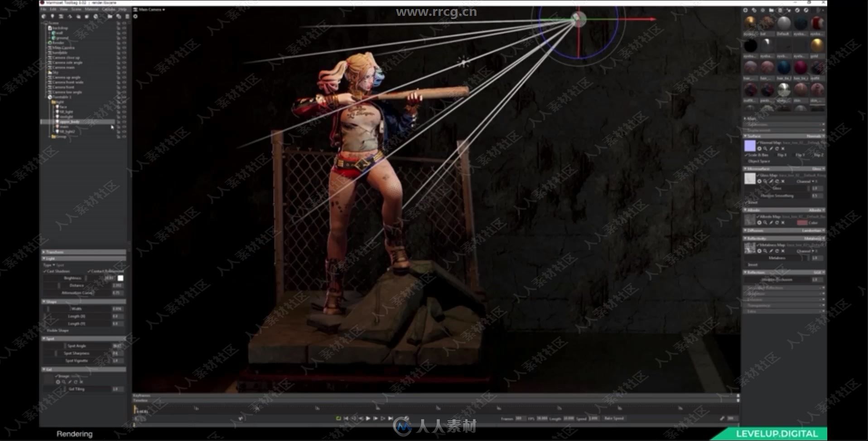Expand the Transform section

coord(84,252)
